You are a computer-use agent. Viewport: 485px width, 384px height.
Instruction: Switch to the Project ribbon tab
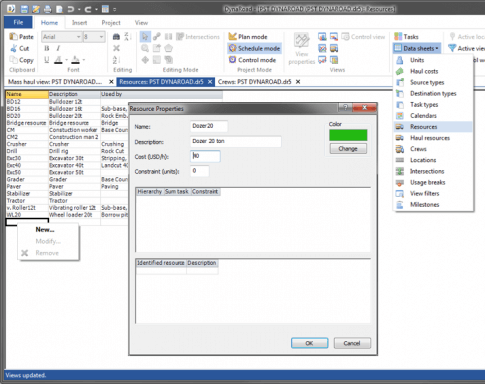pos(111,23)
